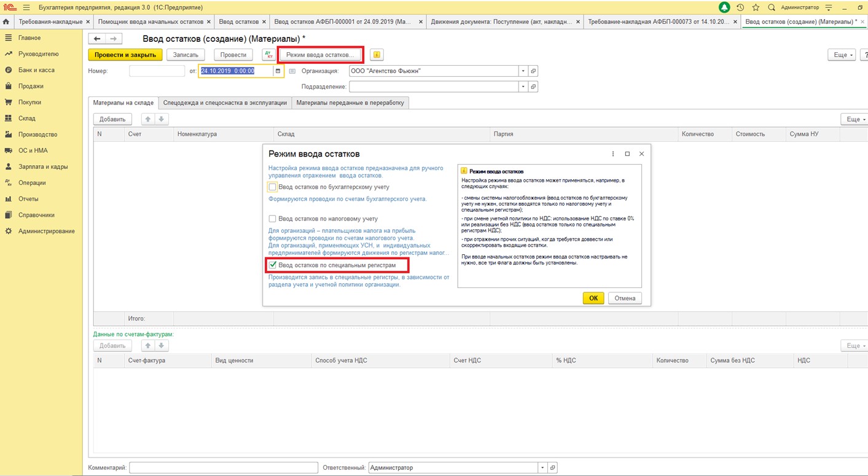Click the Провести и закрыть button

125,55
